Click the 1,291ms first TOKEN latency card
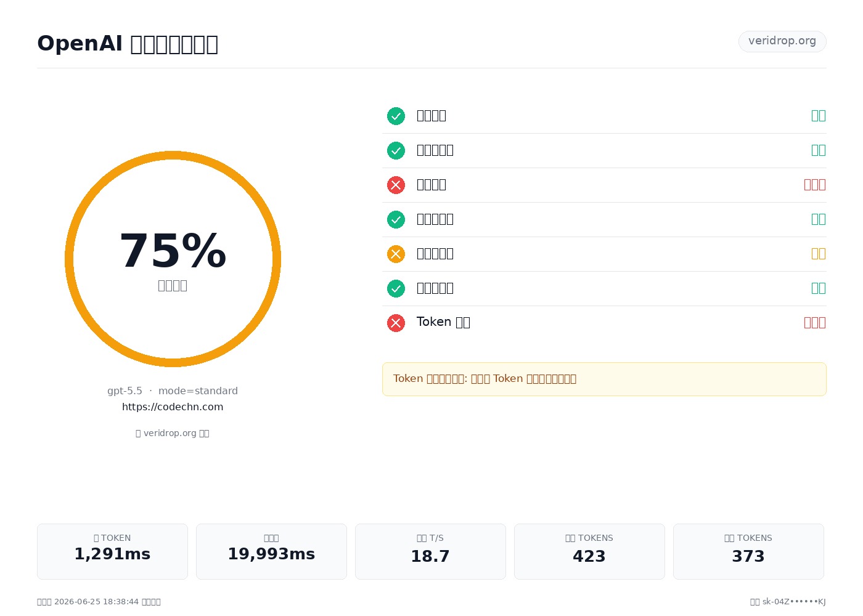The height and width of the screenshot is (616, 863). [x=112, y=551]
